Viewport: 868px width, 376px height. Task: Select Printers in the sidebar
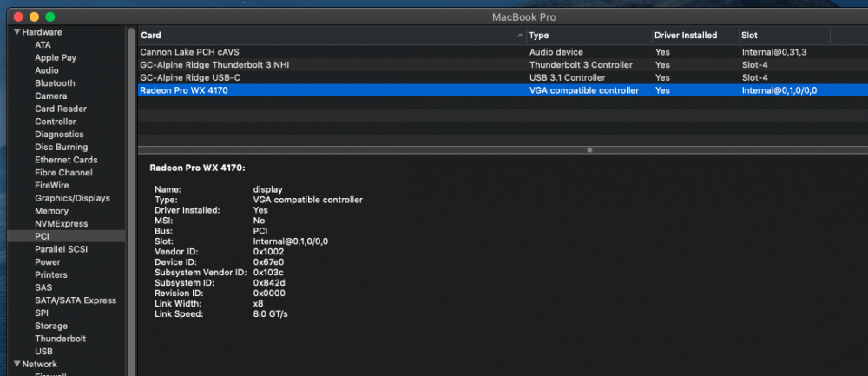51,274
